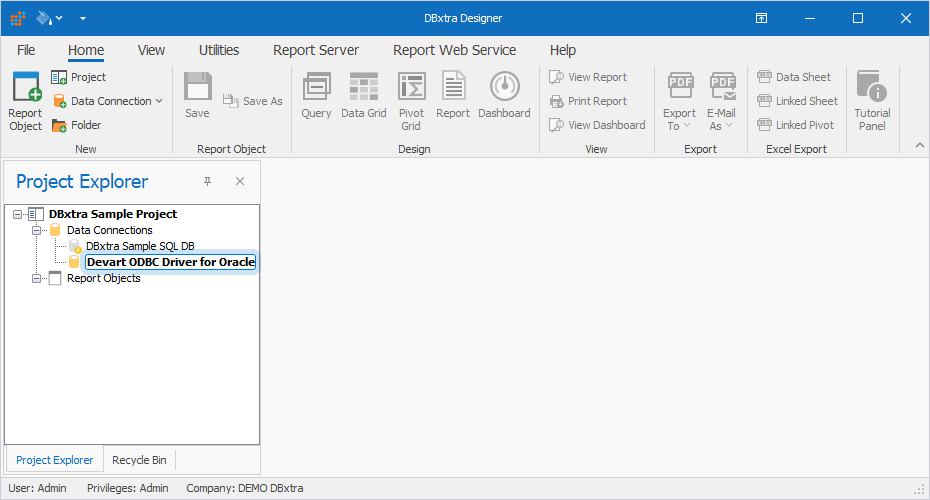The width and height of the screenshot is (930, 500).
Task: Select the DBxtra Sample Project tree item
Action: click(x=113, y=214)
